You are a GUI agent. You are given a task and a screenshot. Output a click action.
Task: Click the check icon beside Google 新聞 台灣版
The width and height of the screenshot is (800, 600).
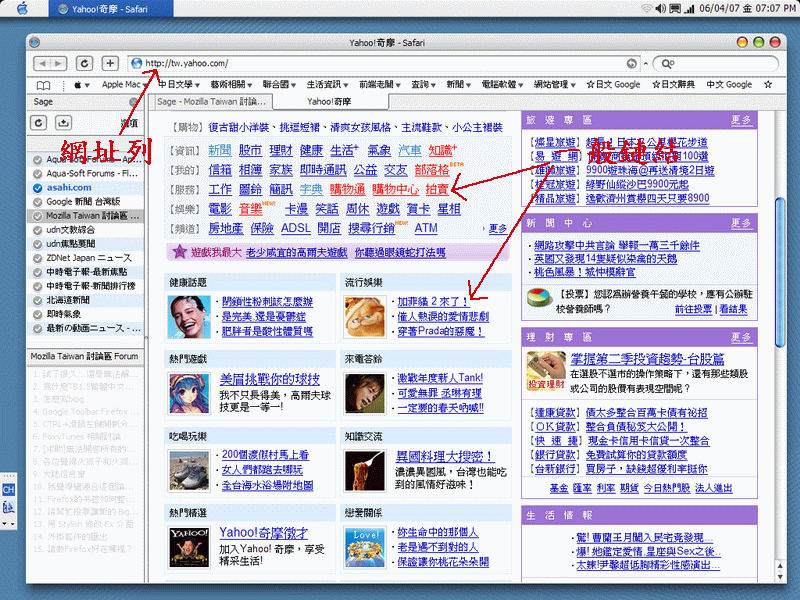(37, 202)
